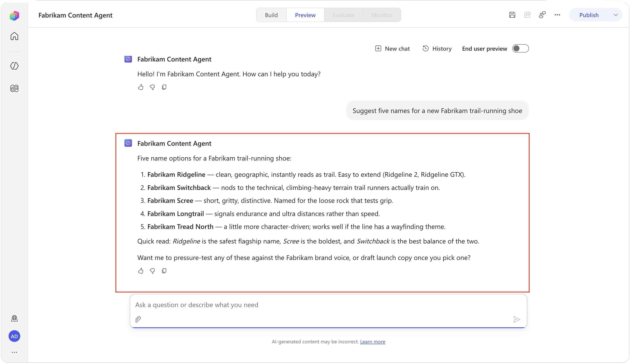This screenshot has height=364, width=630.
Task: Switch to the Build tab
Action: [271, 15]
